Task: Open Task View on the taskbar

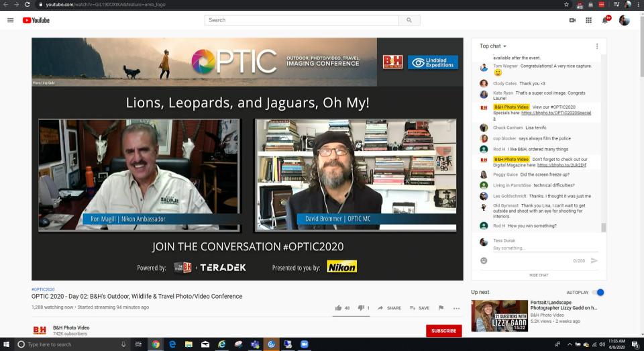Action: point(138,344)
